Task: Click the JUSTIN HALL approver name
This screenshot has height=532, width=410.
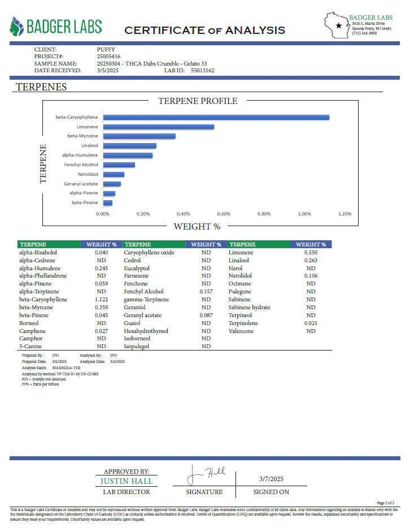Action: point(127,481)
